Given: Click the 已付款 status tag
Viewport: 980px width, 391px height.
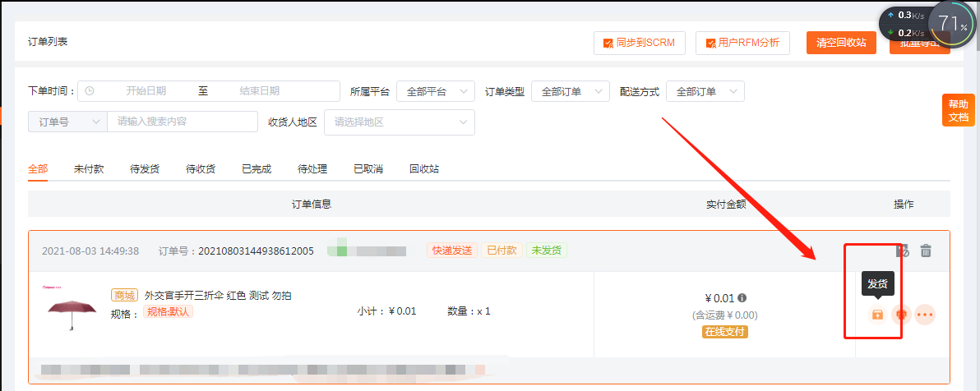Looking at the screenshot, I should click(502, 251).
